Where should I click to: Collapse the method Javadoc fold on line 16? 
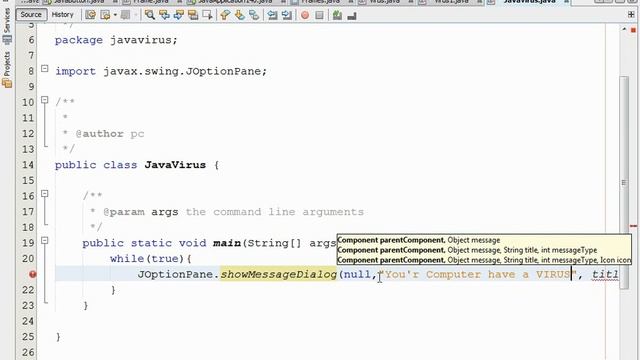pyautogui.click(x=45, y=193)
